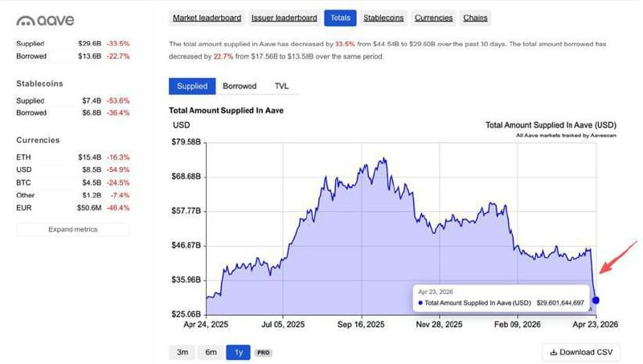Viewport: 643px width, 364px height.
Task: Switch chart to TVL view
Action: click(x=281, y=86)
